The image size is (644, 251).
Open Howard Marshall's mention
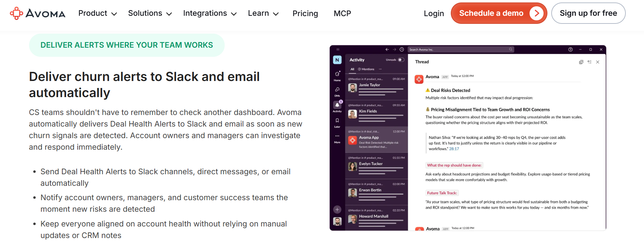tap(377, 218)
